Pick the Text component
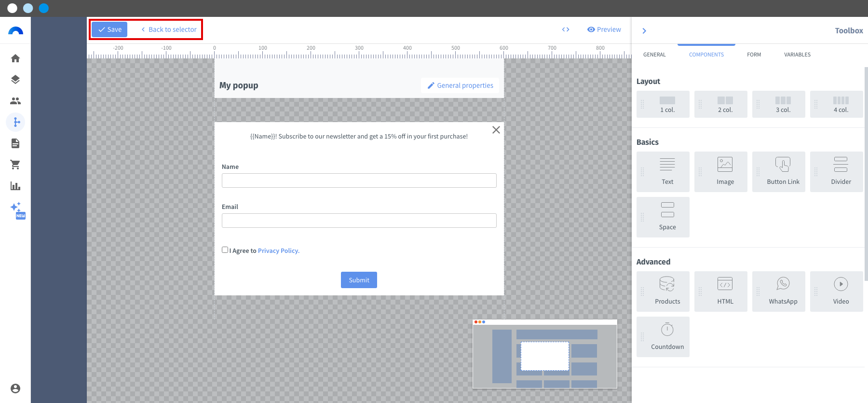 (x=663, y=172)
